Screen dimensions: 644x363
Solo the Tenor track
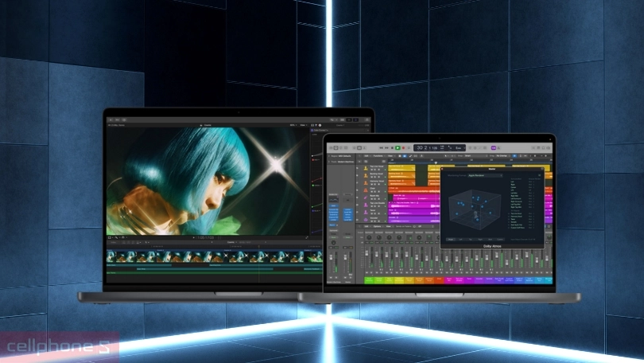[x=375, y=214]
